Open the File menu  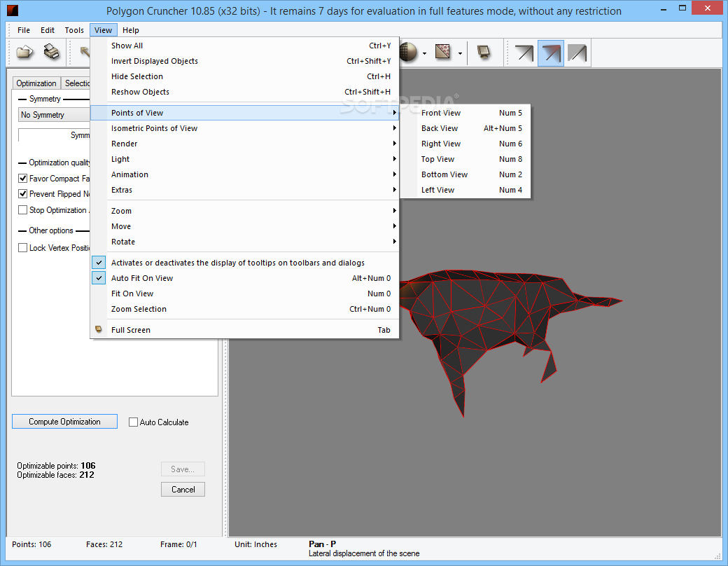pos(24,30)
